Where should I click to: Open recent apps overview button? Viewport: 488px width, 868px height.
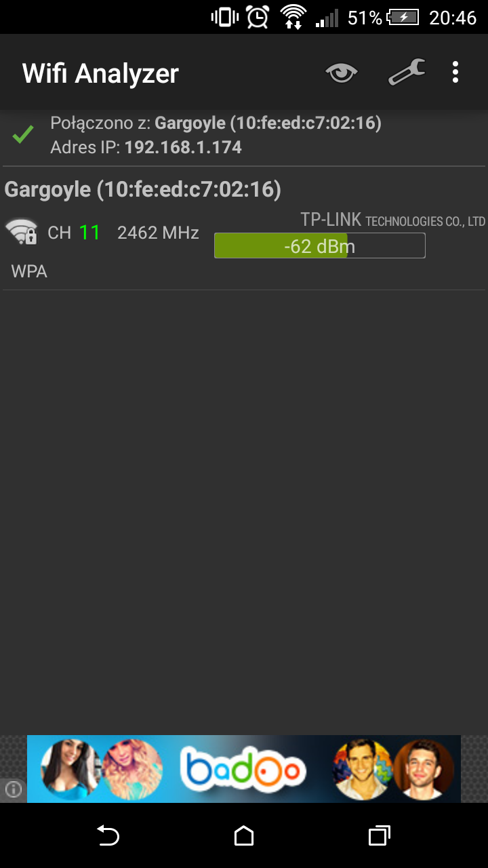point(380,835)
